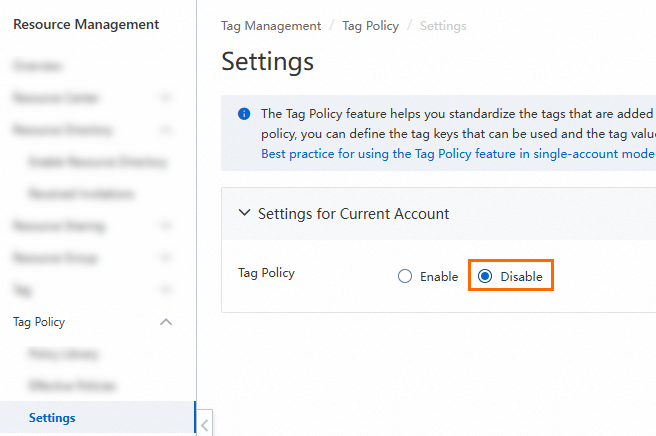Screen dimensions: 656x436
Task: Open the Tag Policy best practice link
Action: coord(457,154)
